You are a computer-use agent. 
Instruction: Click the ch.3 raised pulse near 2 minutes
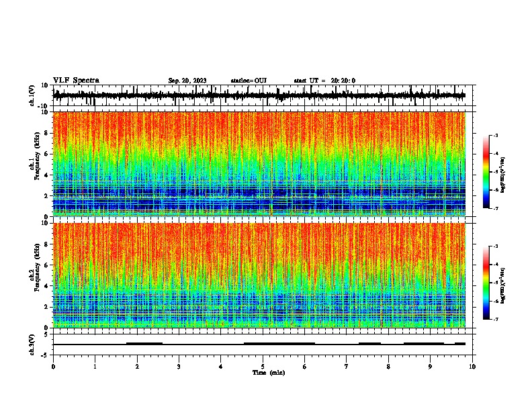tap(144, 343)
